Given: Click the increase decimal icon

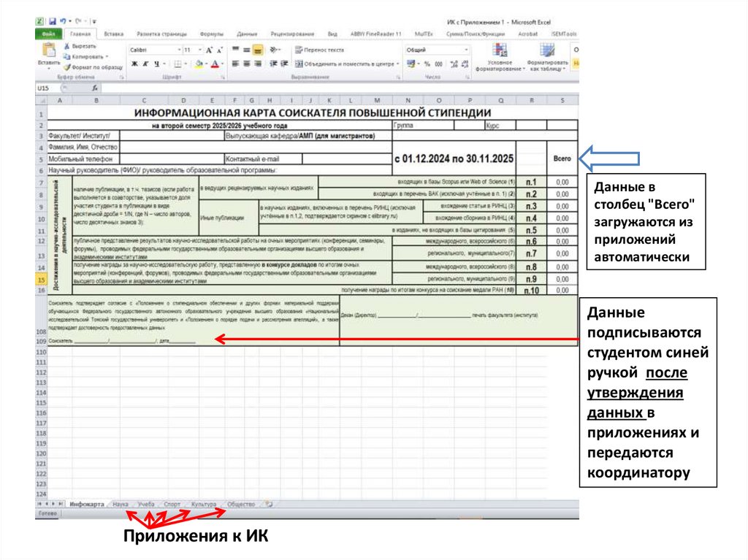Looking at the screenshot, I should [x=454, y=64].
